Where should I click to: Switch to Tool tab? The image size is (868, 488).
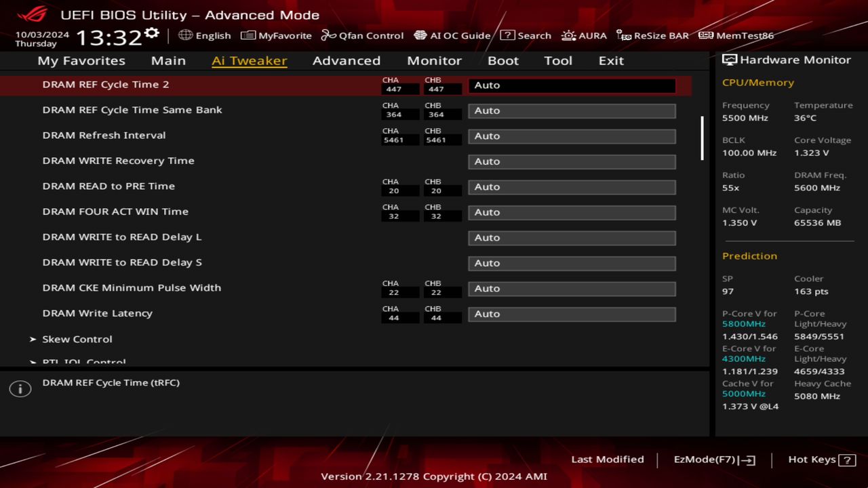coord(558,60)
